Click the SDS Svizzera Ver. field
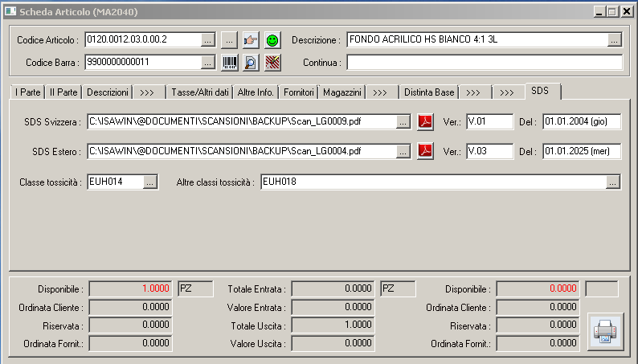Screen dimensions: 638x364 [489, 122]
